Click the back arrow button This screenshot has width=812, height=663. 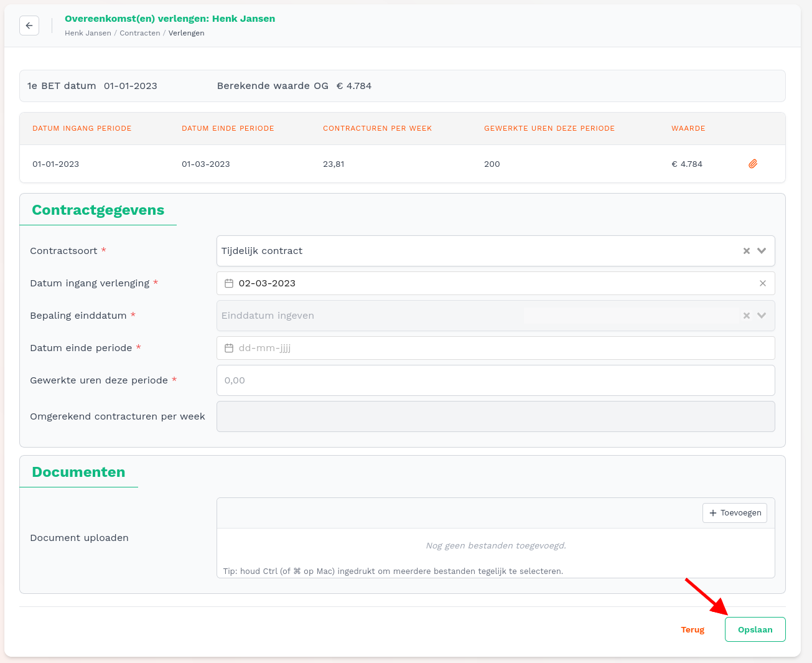[29, 26]
